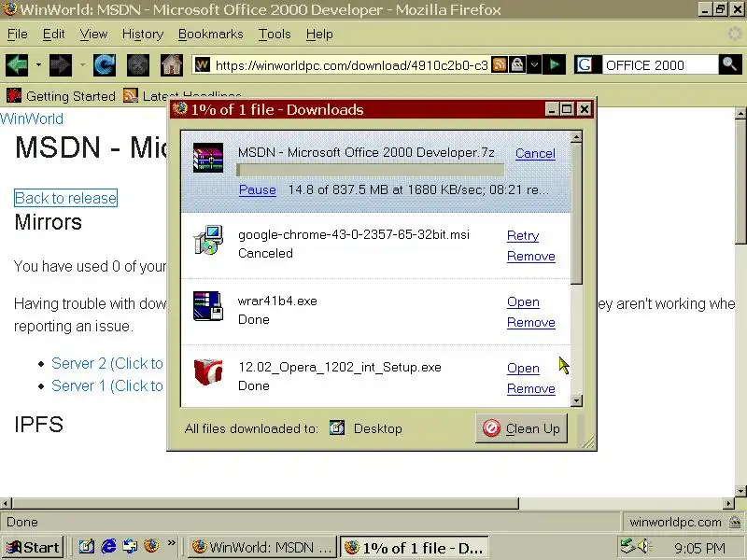Open the Opera setup exe file
Image resolution: width=747 pixels, height=560 pixels.
[523, 368]
